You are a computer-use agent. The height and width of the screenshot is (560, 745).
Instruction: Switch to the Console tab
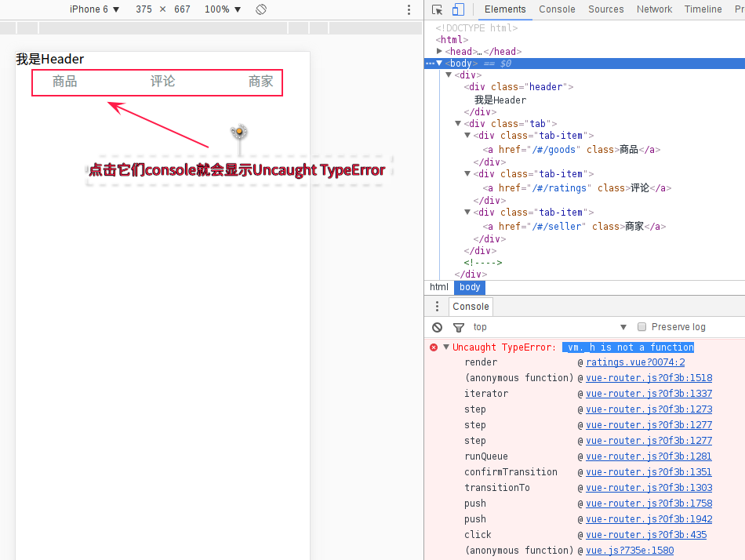point(557,9)
